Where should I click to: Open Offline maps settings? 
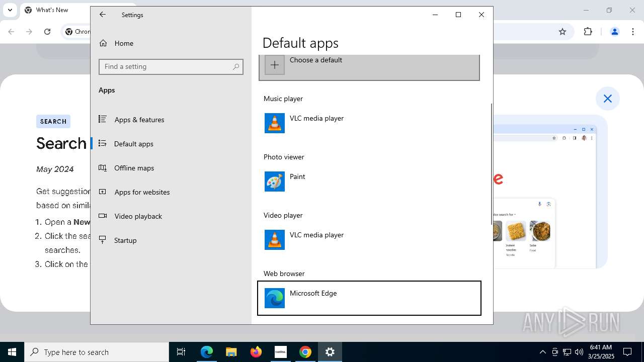coord(171,168)
